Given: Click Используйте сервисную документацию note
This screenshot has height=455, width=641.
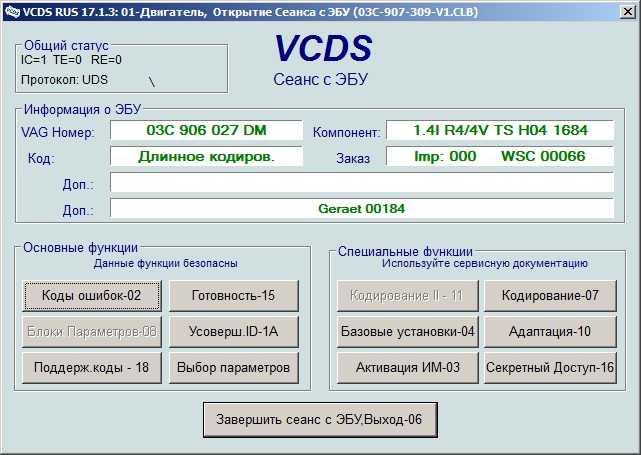Looking at the screenshot, I should (x=485, y=263).
